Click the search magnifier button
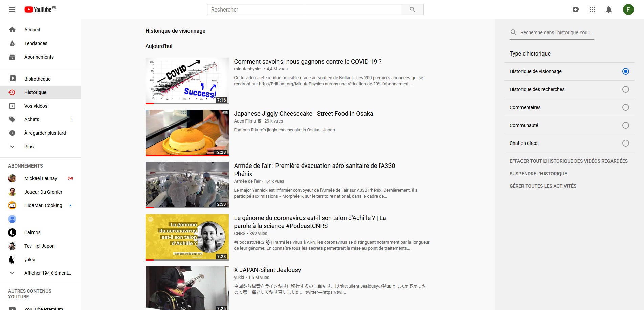The height and width of the screenshot is (310, 644). (x=412, y=9)
